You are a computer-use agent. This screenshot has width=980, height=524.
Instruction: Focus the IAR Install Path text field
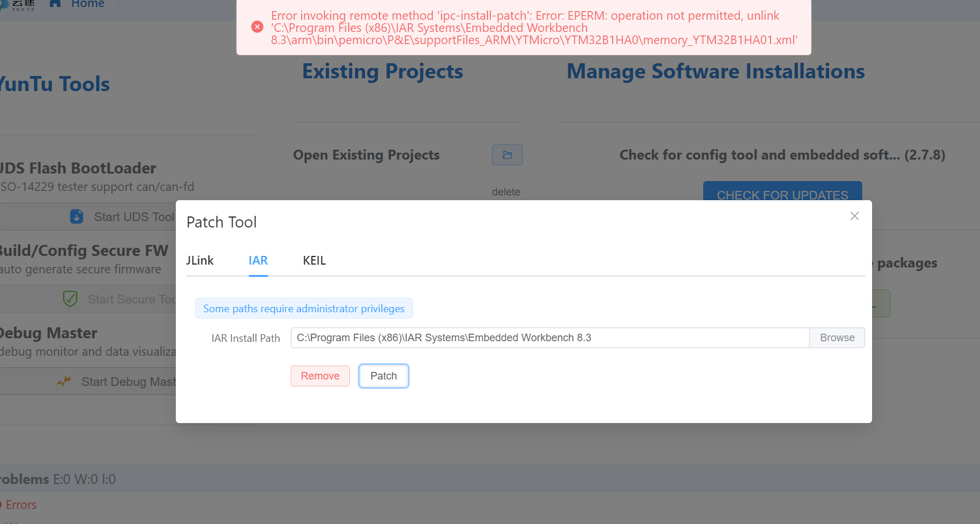549,338
